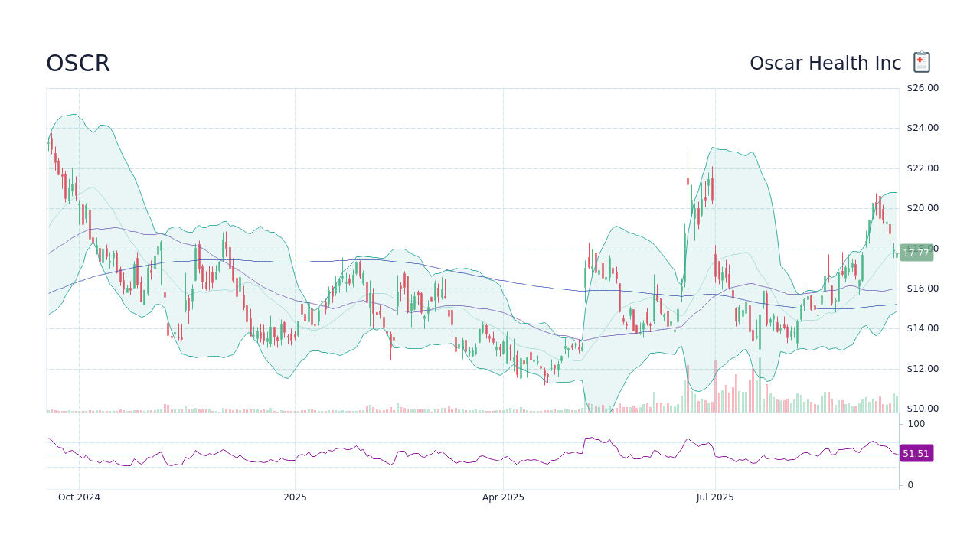Click the 2025 date label on x-axis
980x551 pixels.
295,497
